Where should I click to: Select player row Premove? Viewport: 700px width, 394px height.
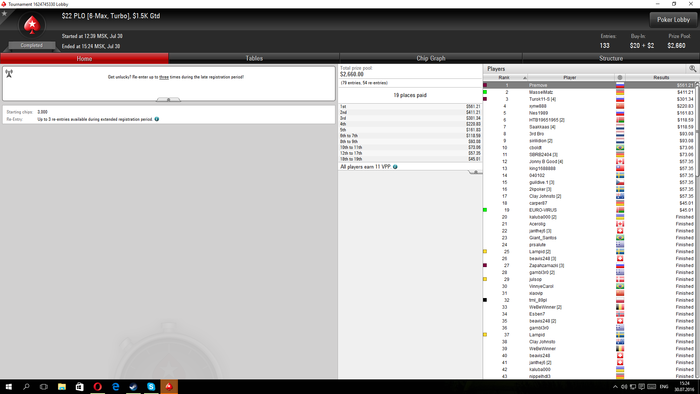[x=589, y=85]
